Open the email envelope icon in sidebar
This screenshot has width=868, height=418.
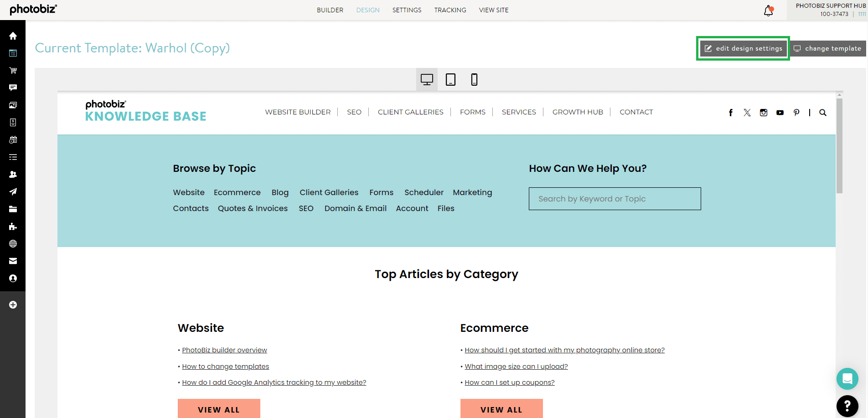[x=13, y=261]
